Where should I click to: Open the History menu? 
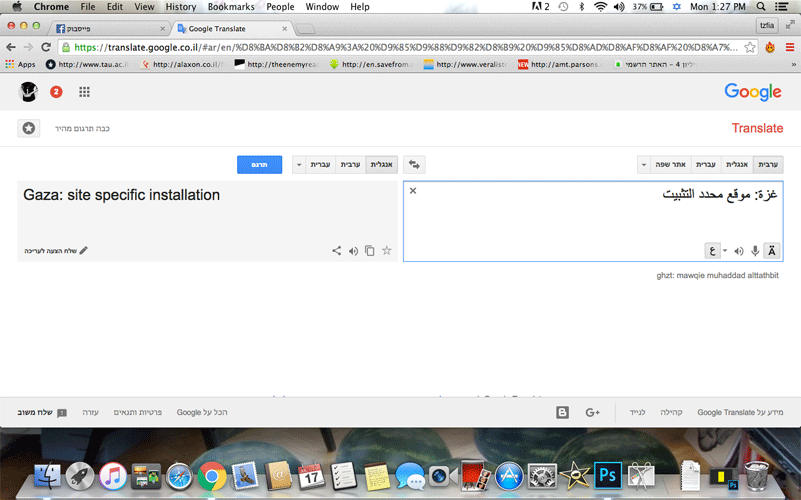point(180,7)
